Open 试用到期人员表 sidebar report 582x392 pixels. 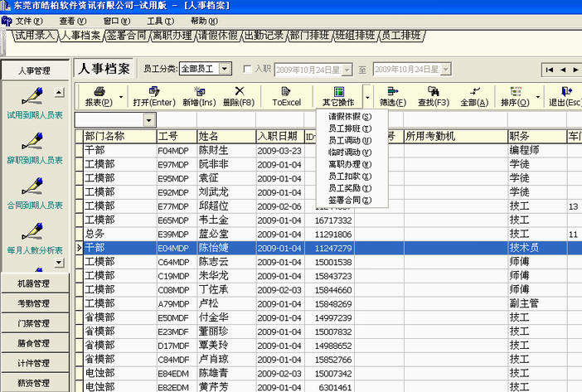click(35, 104)
